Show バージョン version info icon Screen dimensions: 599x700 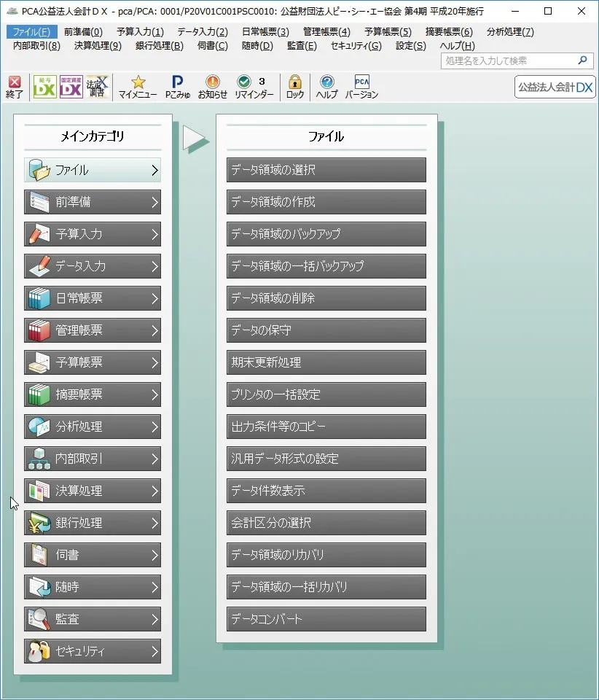tap(361, 87)
